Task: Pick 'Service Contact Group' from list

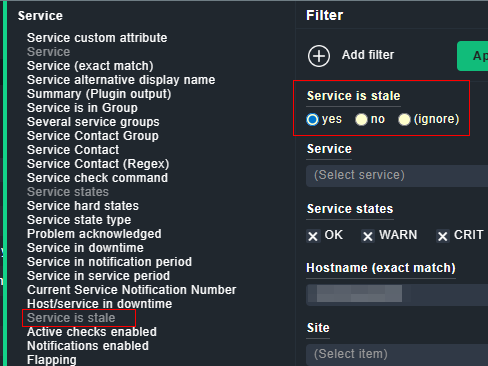Action: coord(93,136)
